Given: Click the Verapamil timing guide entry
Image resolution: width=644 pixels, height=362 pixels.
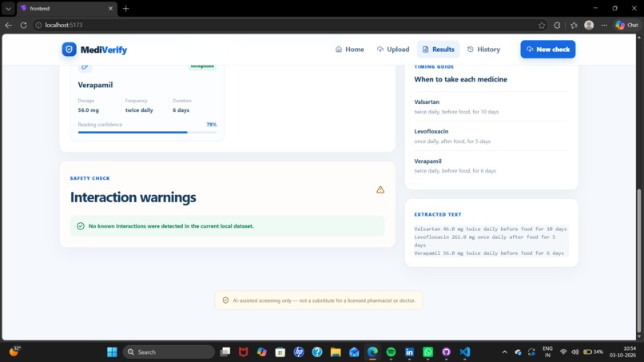Looking at the screenshot, I should [491, 165].
